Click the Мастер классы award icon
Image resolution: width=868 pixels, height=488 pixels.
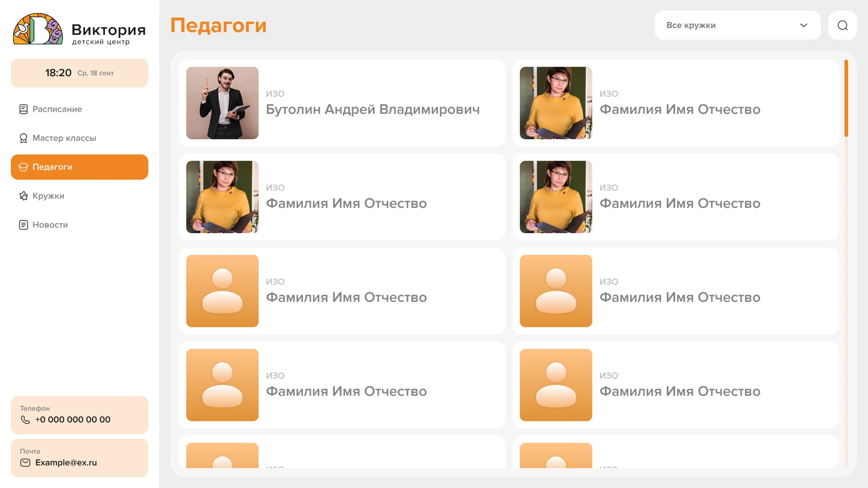click(23, 138)
